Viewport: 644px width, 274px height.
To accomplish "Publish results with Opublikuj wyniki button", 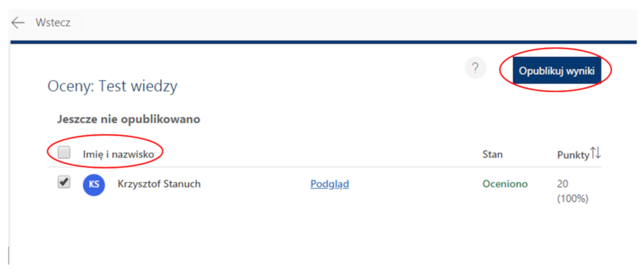I will coord(557,71).
